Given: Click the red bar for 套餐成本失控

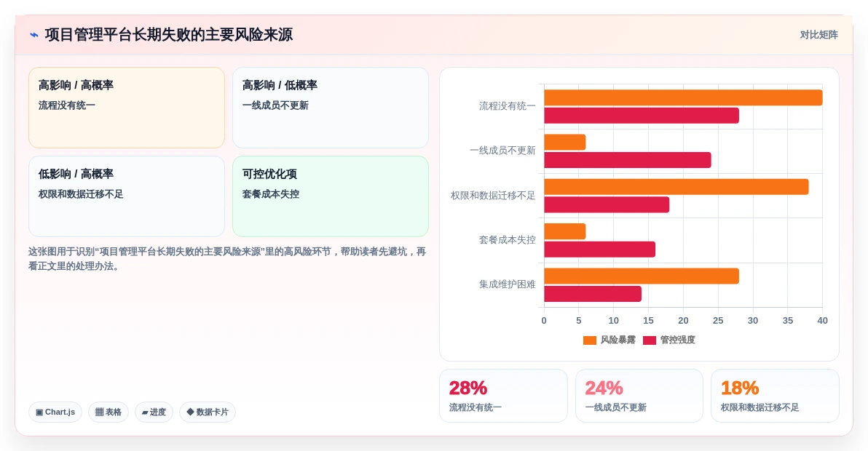Looking at the screenshot, I should point(599,250).
